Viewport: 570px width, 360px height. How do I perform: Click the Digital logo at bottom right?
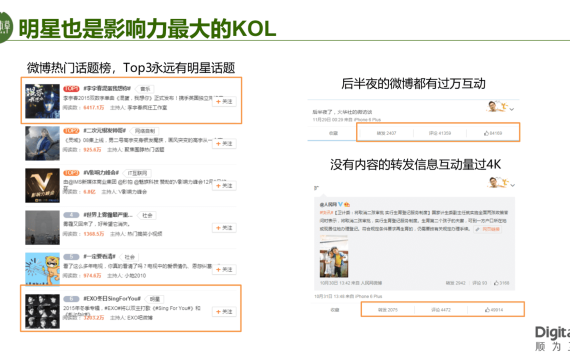[x=552, y=339]
